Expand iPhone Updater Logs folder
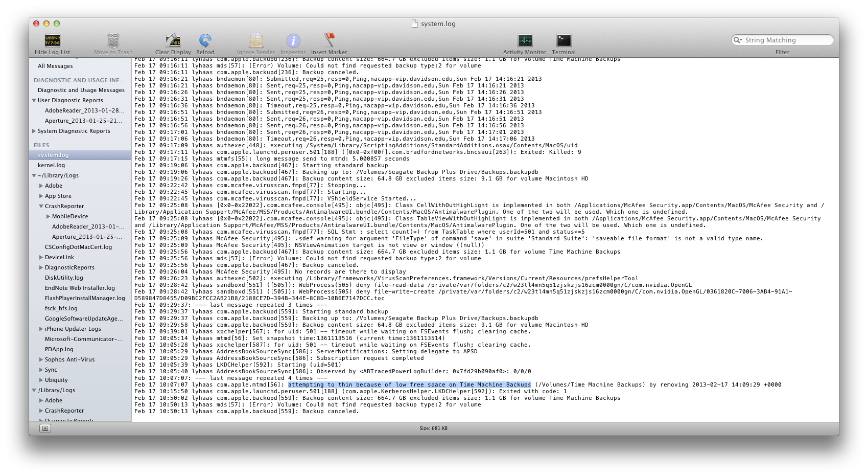 click(41, 329)
